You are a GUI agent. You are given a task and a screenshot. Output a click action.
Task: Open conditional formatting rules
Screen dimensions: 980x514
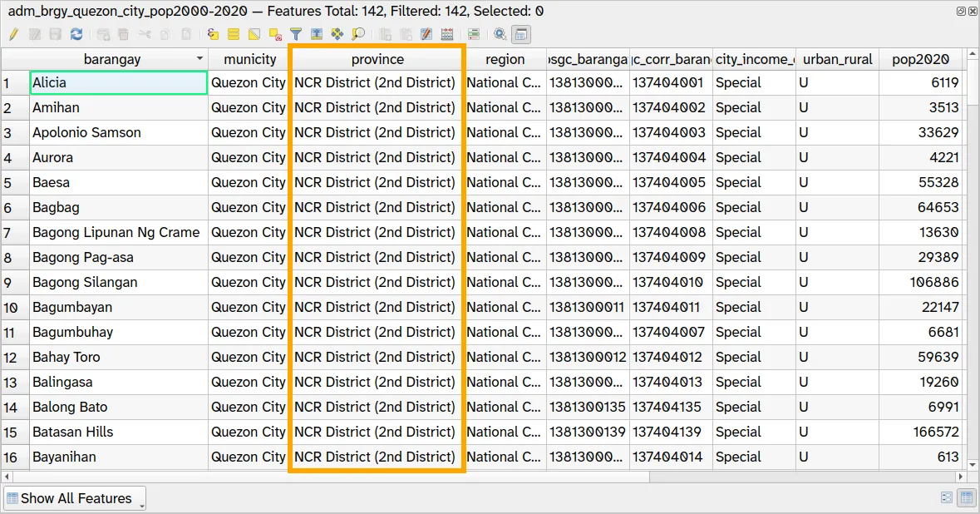[x=474, y=35]
